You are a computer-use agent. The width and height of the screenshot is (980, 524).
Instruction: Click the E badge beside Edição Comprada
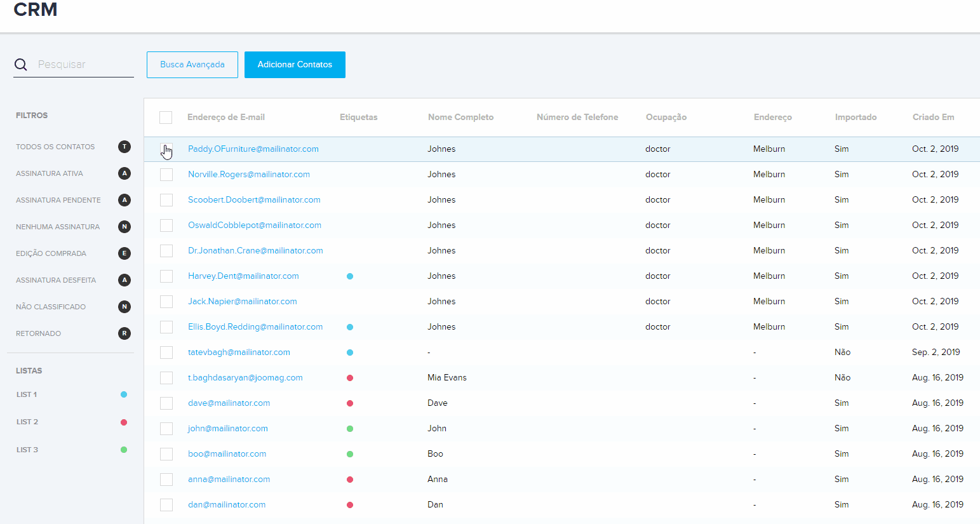click(124, 253)
